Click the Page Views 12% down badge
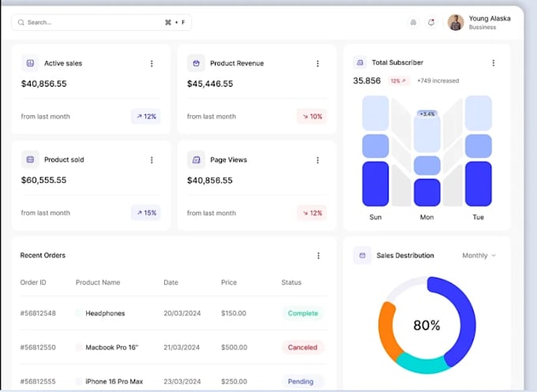Viewport: 537px width, 392px height. tap(312, 213)
